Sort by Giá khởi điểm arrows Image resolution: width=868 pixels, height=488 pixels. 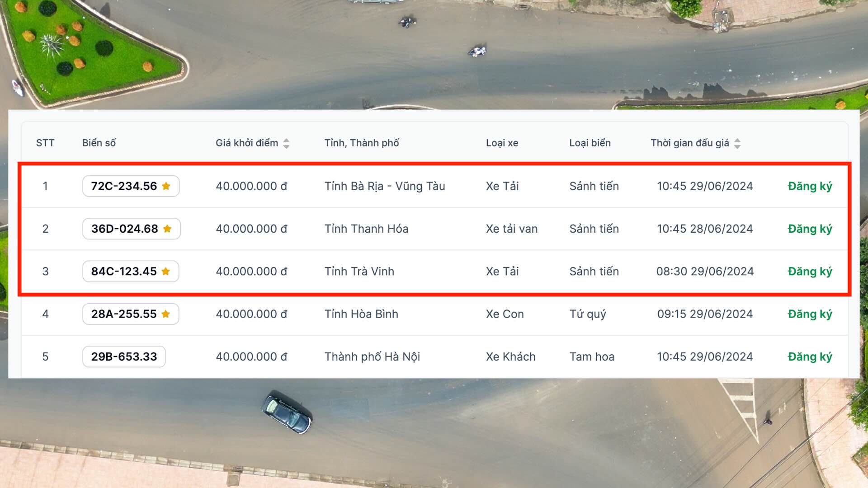tap(286, 143)
